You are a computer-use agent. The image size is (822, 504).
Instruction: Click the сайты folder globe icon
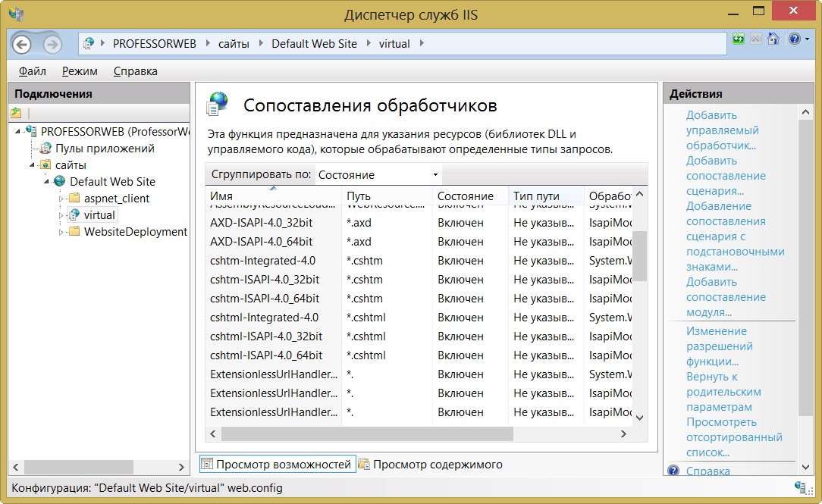(46, 164)
